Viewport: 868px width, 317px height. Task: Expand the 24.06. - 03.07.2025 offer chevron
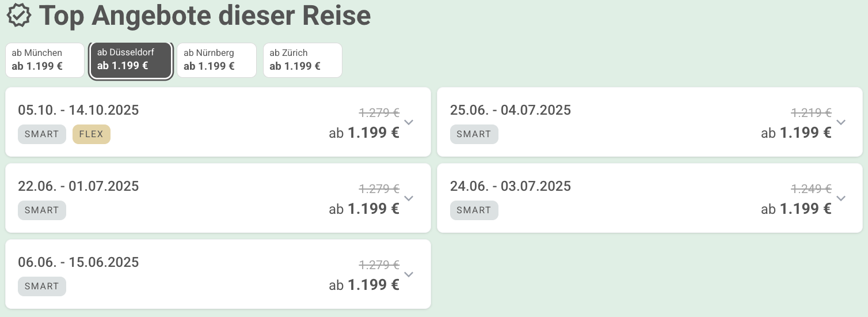click(x=841, y=198)
